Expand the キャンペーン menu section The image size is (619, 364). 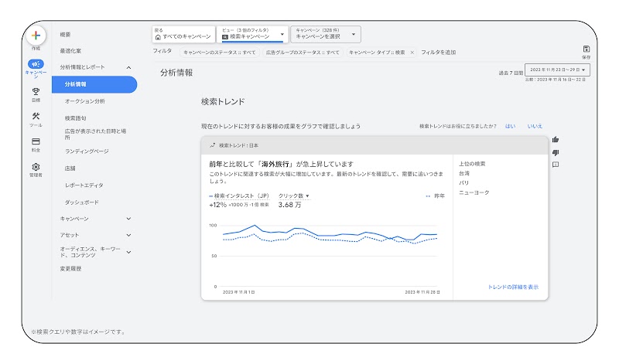128,219
